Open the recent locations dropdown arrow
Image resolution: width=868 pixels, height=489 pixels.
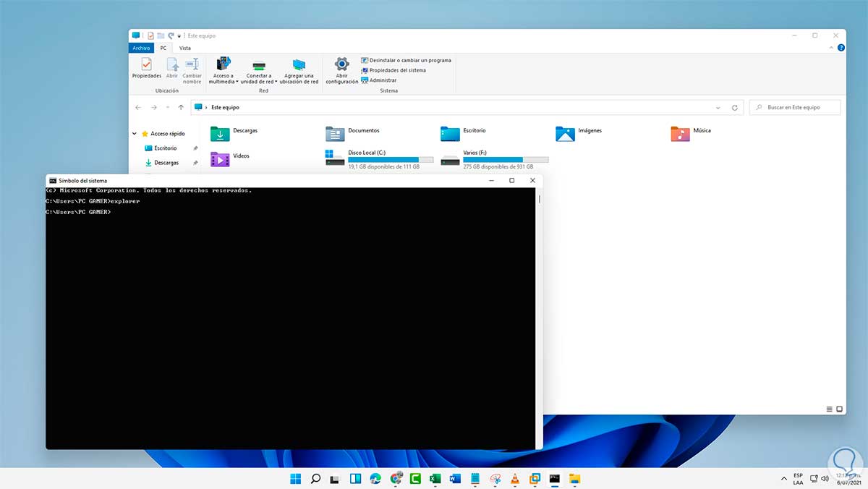pos(168,107)
